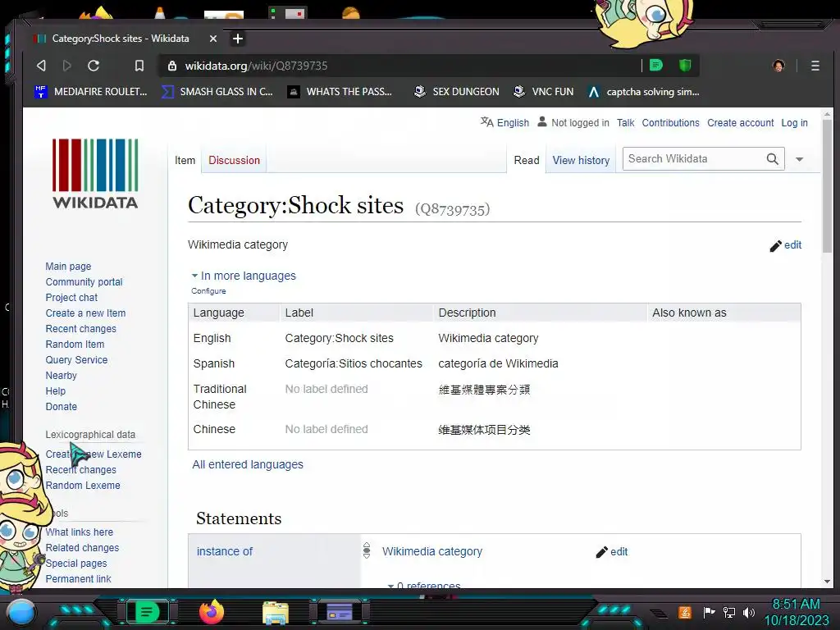
Task: Click the Nearby sidebar link
Action: click(x=61, y=375)
